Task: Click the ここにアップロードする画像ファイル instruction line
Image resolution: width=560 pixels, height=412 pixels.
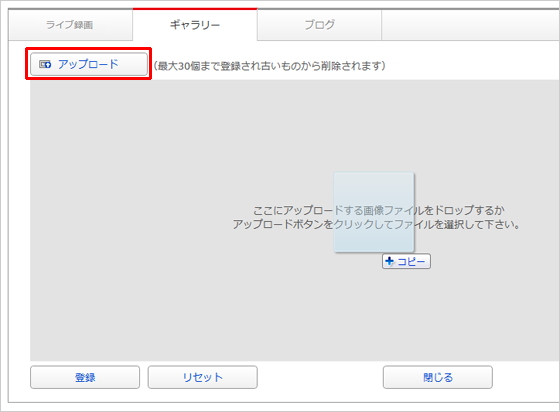Action: pos(379,210)
